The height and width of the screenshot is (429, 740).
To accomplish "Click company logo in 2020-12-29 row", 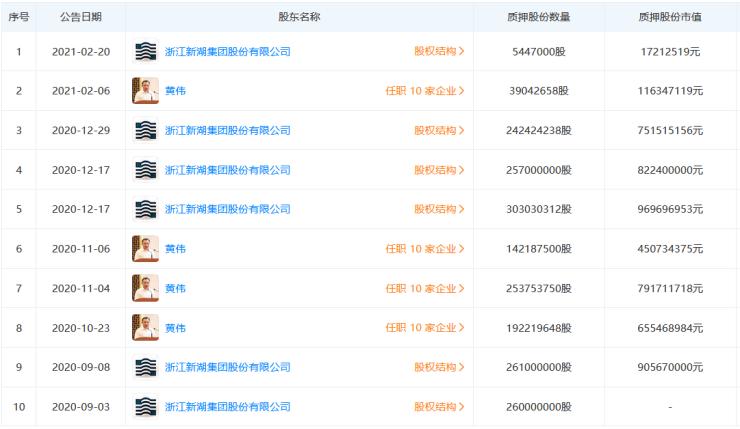I will [x=145, y=130].
